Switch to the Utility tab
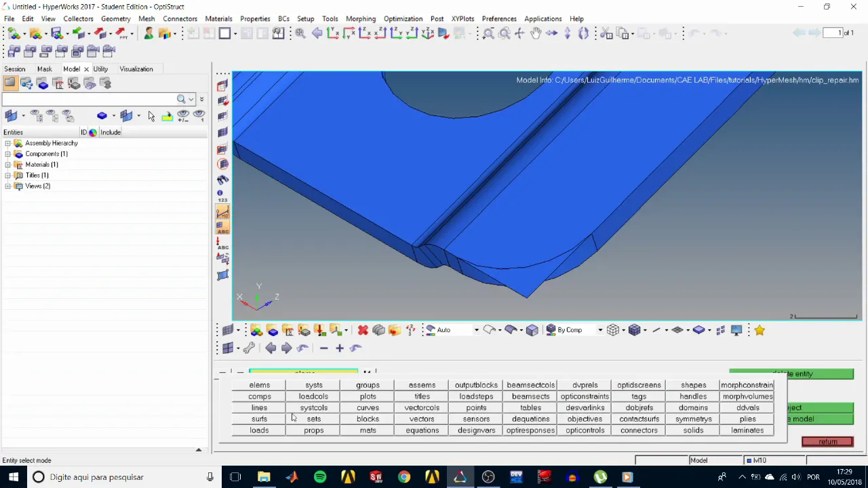Image resolution: width=868 pixels, height=488 pixels. 100,69
